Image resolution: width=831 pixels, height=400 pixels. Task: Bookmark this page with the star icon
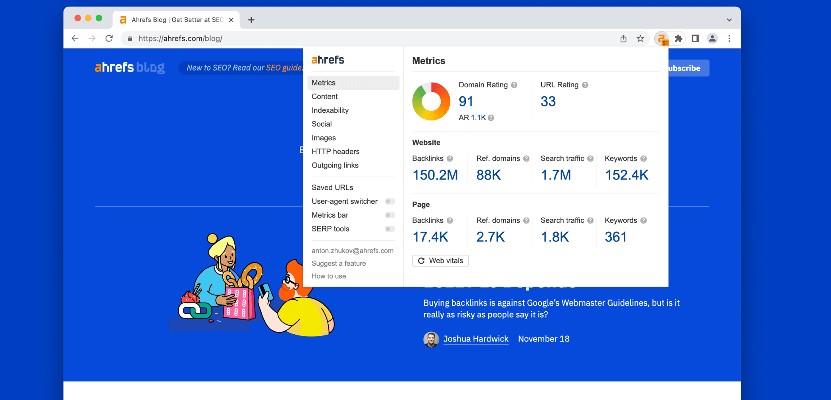(x=640, y=38)
